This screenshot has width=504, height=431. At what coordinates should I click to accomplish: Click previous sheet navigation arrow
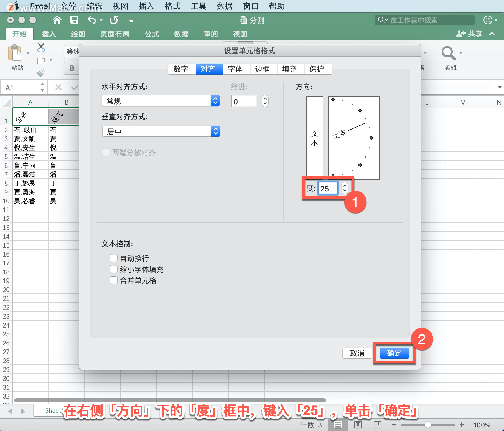(x=10, y=411)
